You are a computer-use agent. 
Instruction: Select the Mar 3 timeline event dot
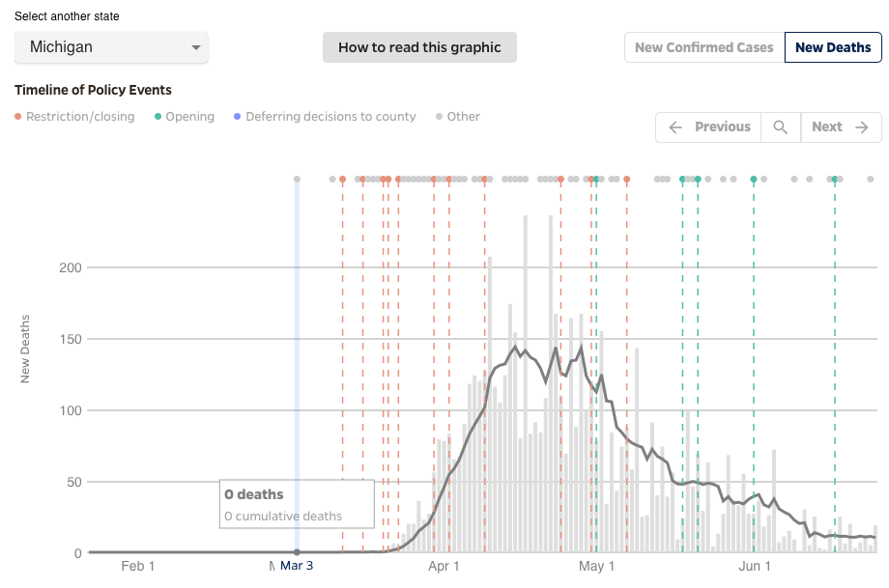pos(297,180)
